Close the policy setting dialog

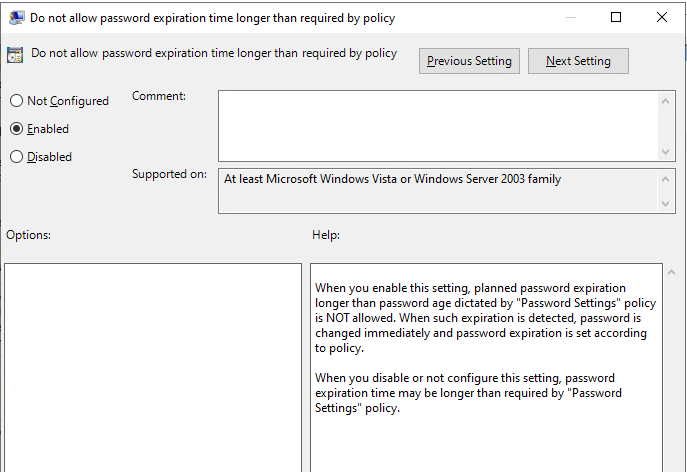coord(662,18)
